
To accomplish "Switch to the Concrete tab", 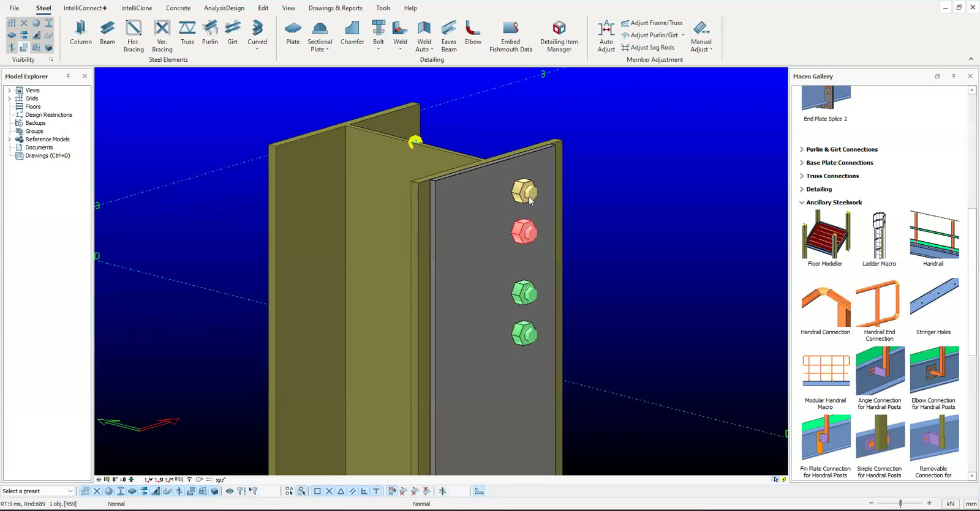I will click(178, 8).
